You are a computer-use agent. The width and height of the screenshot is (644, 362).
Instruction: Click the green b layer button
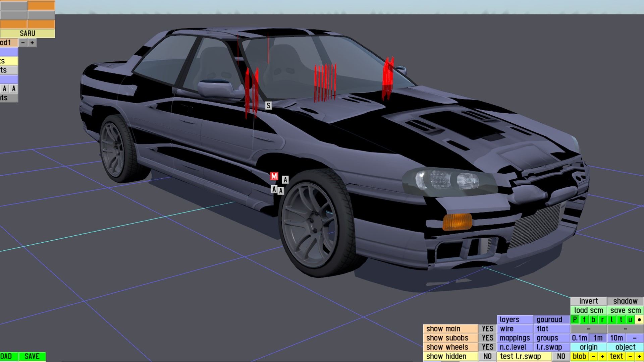593,320
